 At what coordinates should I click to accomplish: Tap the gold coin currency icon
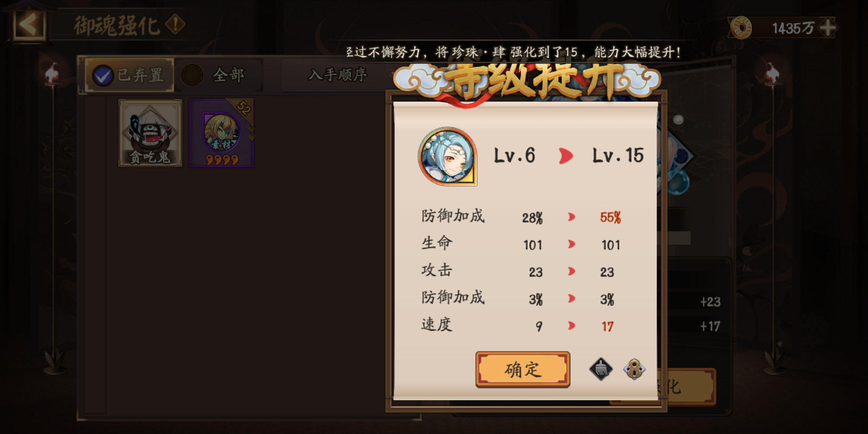pos(741,28)
